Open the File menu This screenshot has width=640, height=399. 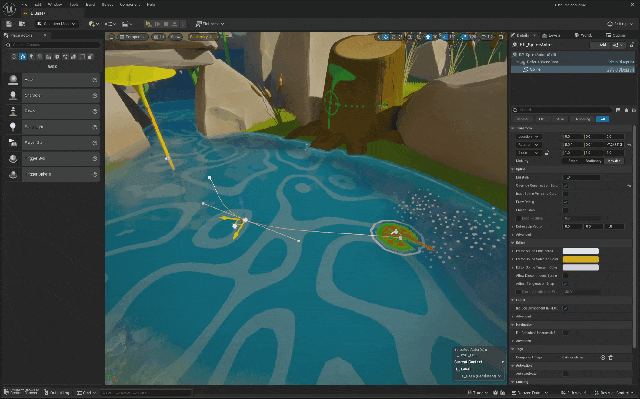(24, 4)
